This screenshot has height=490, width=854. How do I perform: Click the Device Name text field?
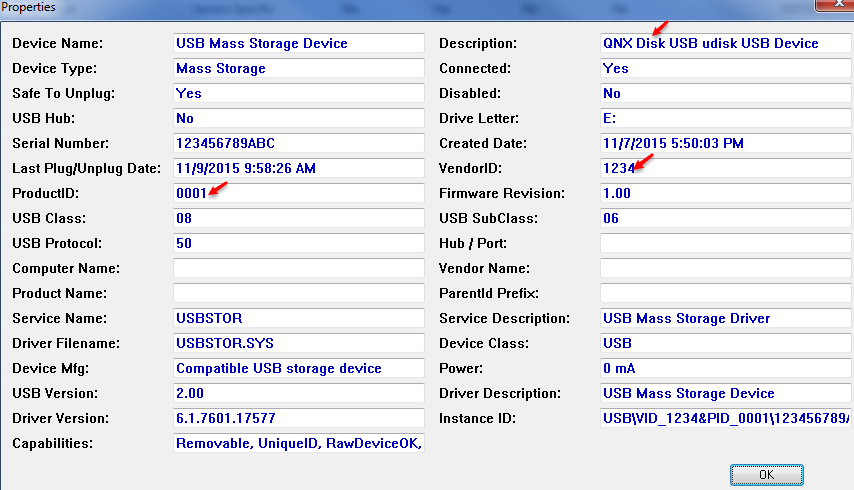298,44
